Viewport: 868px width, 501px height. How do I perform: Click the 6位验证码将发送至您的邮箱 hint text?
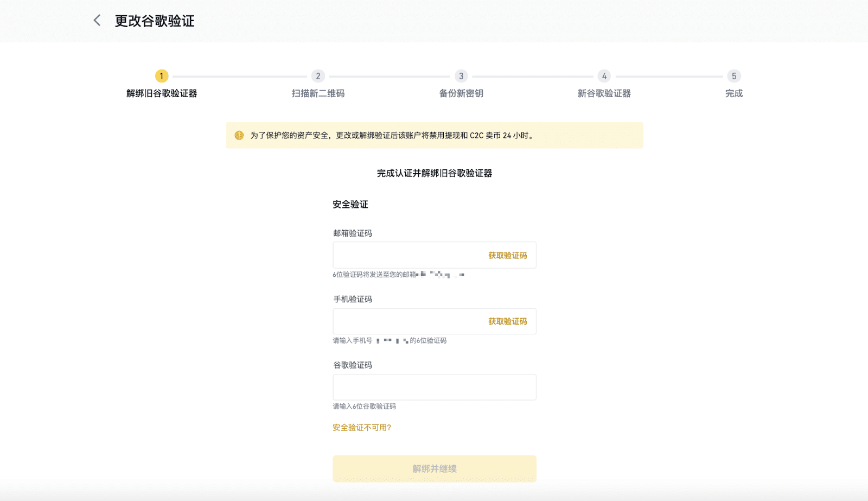click(374, 275)
